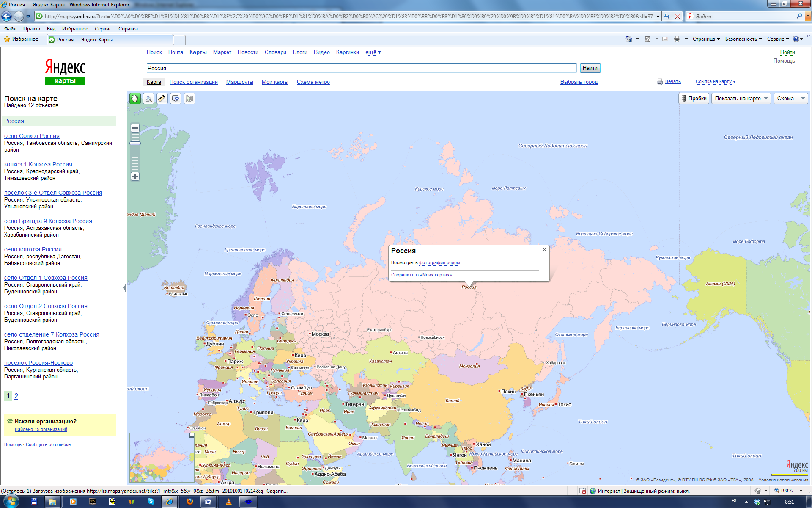Select the magnifier zoom-area tool

pyautogui.click(x=148, y=99)
